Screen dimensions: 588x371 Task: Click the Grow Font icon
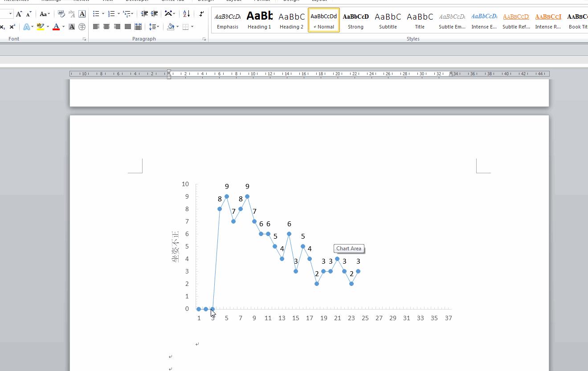[19, 14]
